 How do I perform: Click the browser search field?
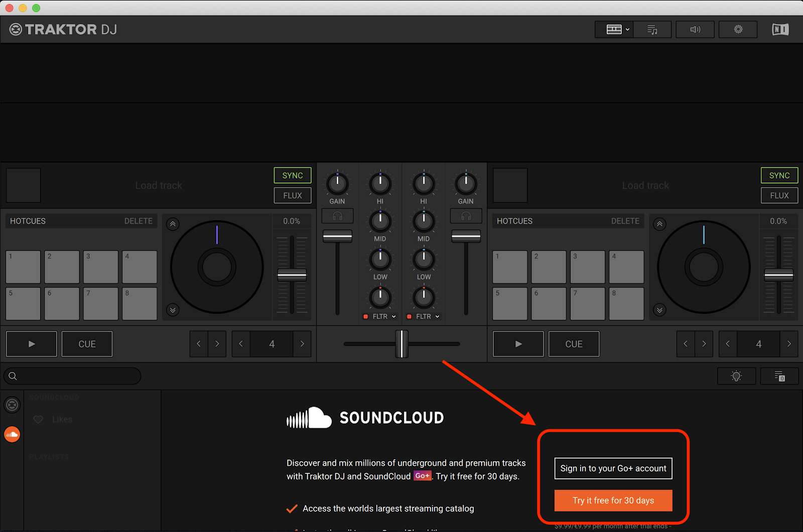72,376
